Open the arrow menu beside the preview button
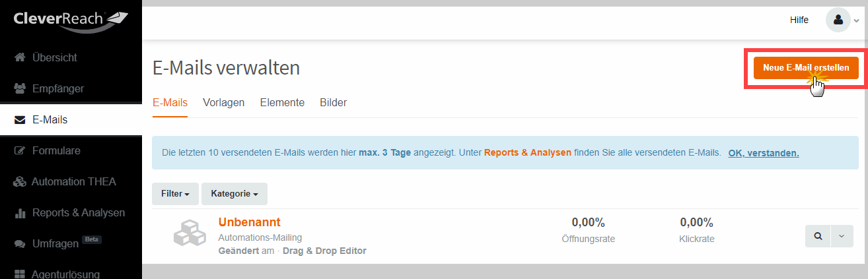 tap(842, 236)
